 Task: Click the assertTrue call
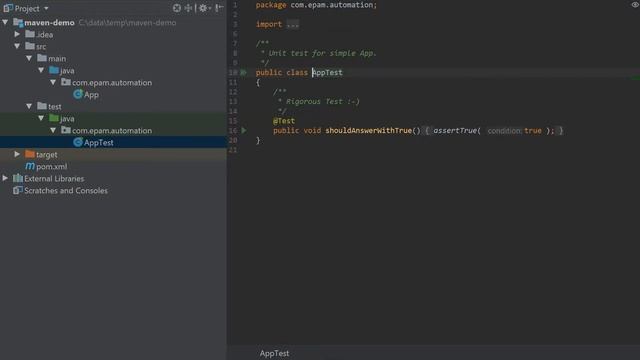click(455, 131)
